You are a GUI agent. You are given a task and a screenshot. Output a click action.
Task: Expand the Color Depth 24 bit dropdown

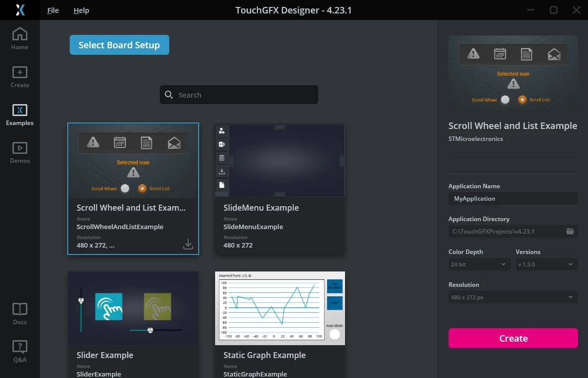(x=479, y=264)
